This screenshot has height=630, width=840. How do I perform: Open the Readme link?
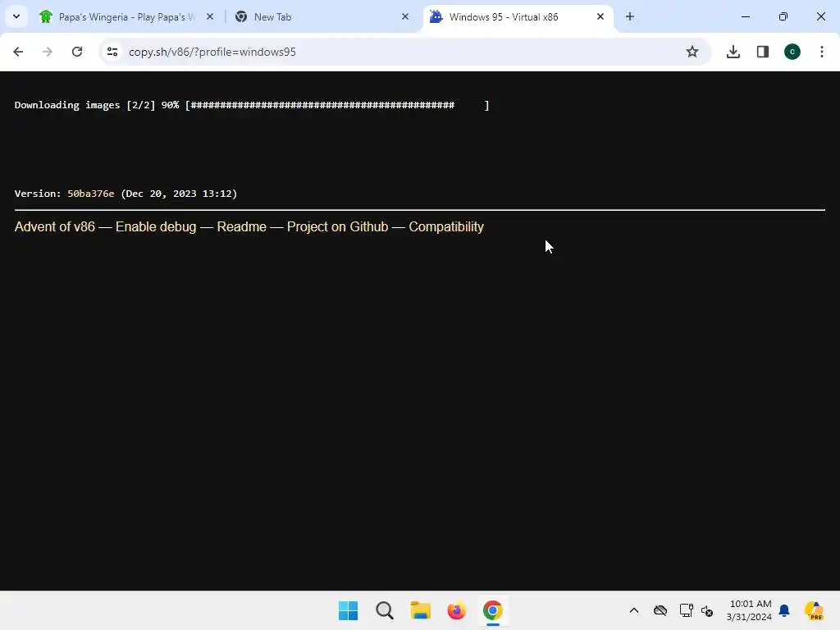point(242,226)
